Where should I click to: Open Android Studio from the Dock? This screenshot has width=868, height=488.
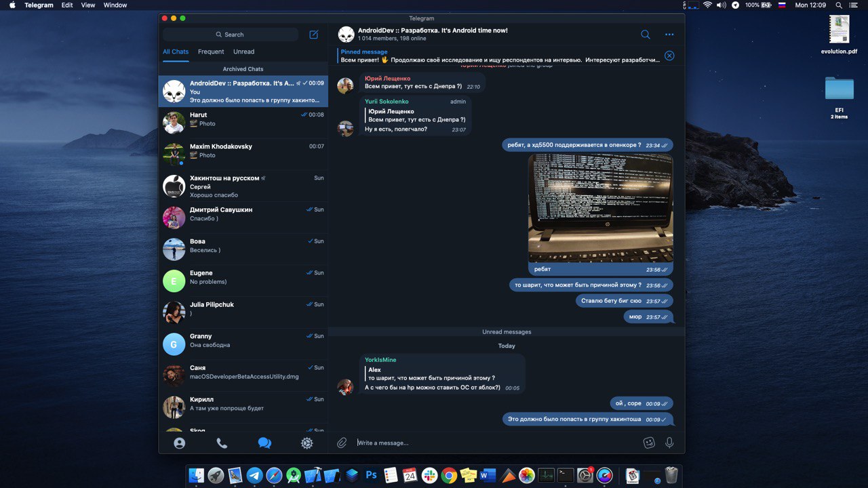click(x=294, y=476)
